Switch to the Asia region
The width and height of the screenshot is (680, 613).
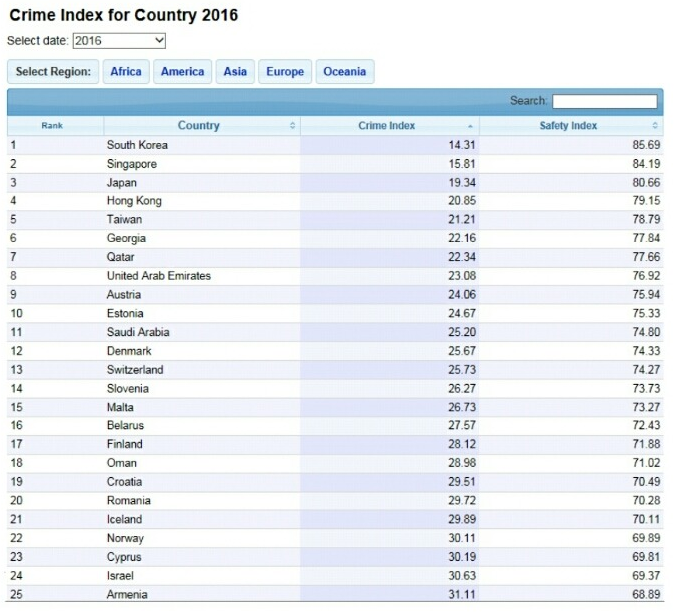click(x=235, y=72)
